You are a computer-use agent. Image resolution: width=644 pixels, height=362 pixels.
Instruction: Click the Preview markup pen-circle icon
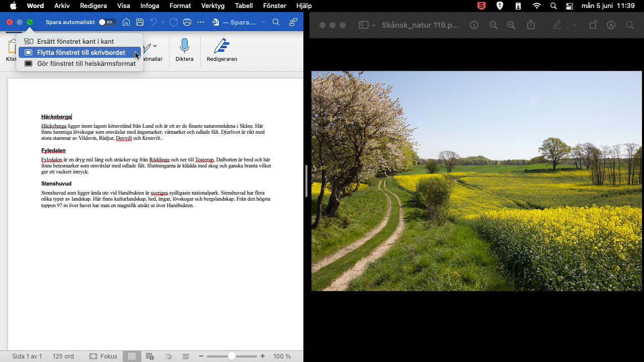click(x=611, y=25)
